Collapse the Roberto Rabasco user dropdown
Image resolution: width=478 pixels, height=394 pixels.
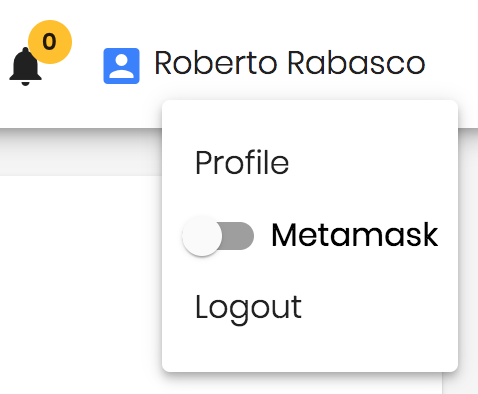click(x=289, y=63)
